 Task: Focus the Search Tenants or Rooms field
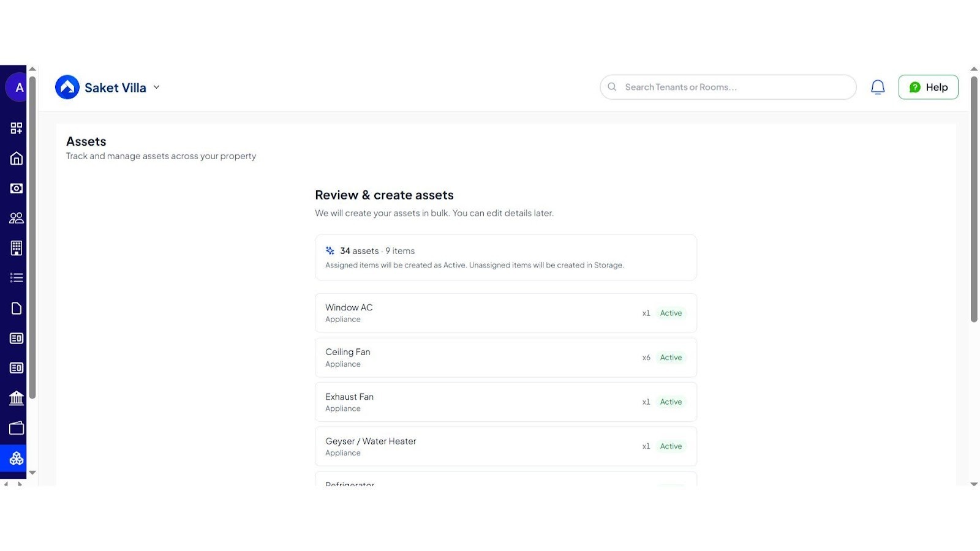(x=729, y=88)
